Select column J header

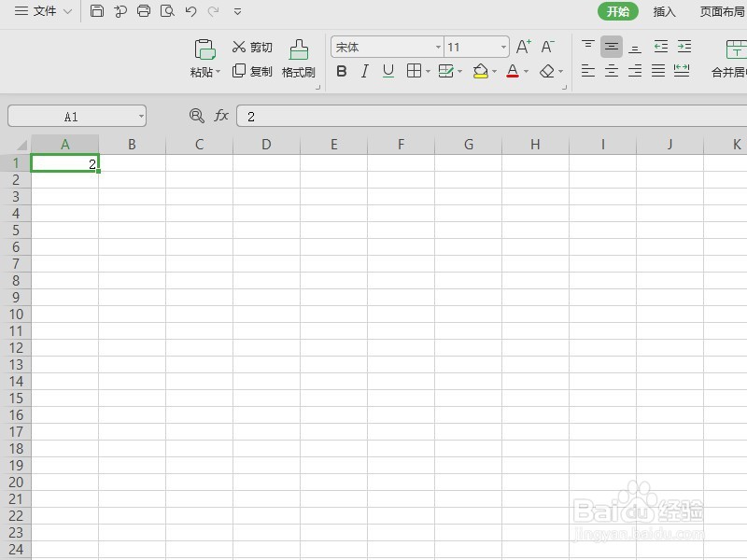pyautogui.click(x=669, y=145)
